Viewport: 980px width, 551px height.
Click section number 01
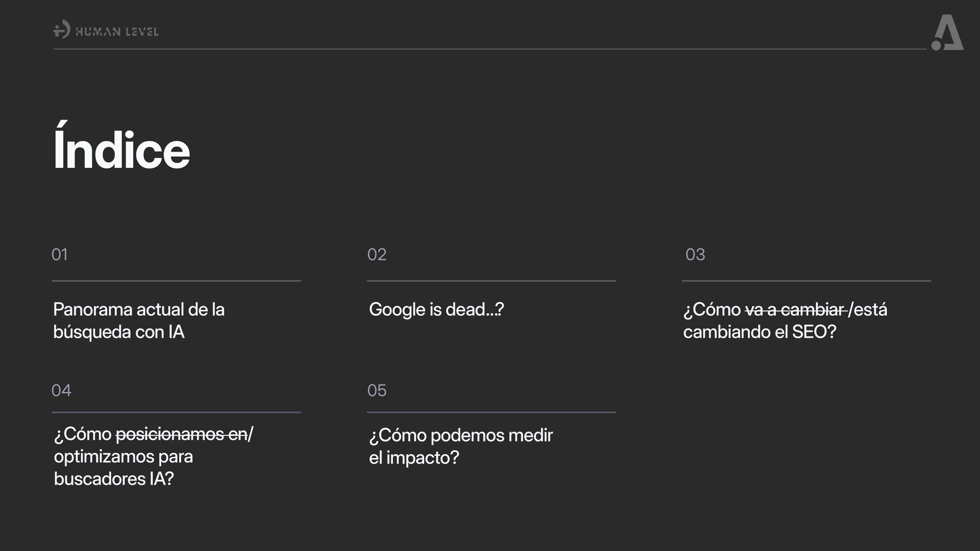(x=60, y=255)
